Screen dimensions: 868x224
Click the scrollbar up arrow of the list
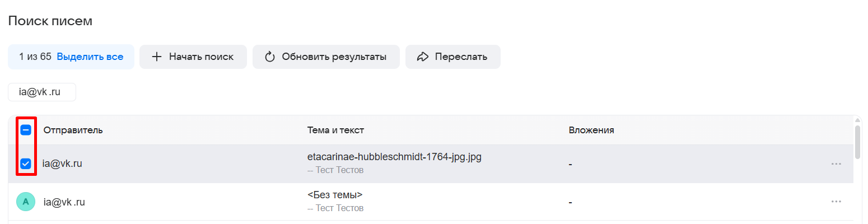[x=857, y=120]
